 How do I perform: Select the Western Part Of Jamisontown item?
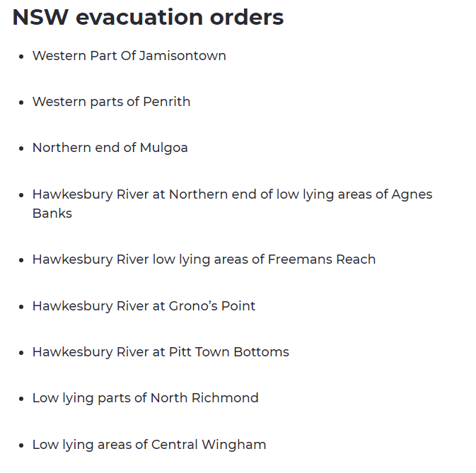pos(129,56)
